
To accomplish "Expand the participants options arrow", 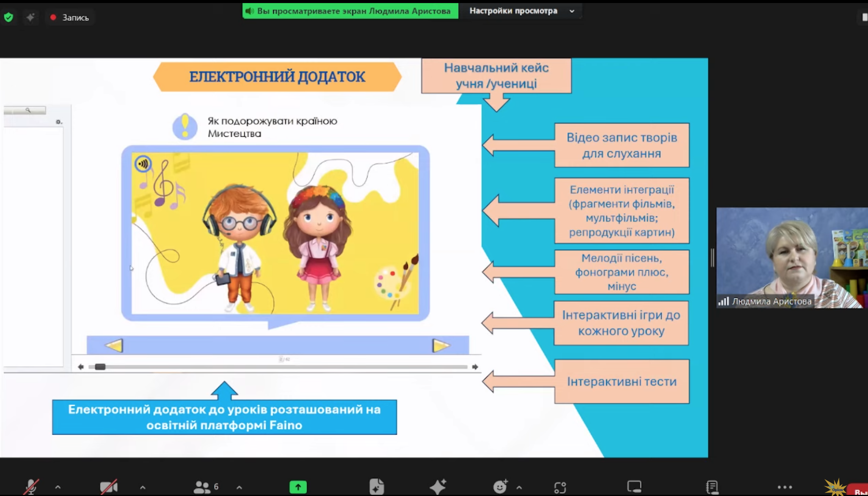I will click(x=239, y=487).
